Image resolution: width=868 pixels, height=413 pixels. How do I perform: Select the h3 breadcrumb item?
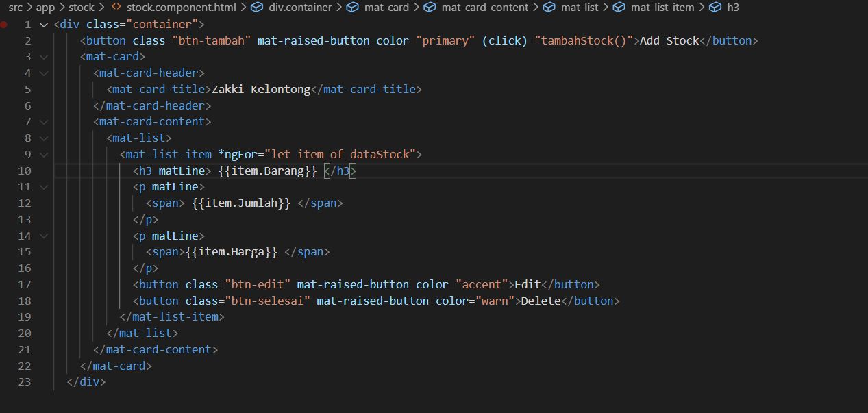click(733, 7)
